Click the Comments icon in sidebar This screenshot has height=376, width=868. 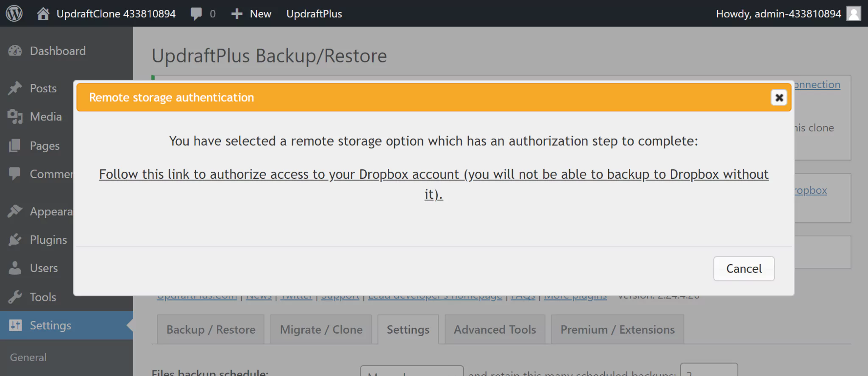click(x=15, y=174)
